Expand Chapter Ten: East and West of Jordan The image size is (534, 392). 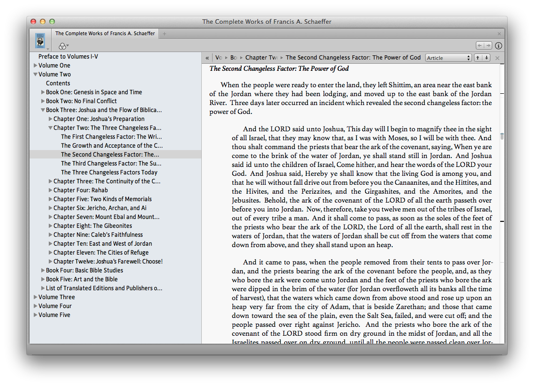(x=50, y=244)
